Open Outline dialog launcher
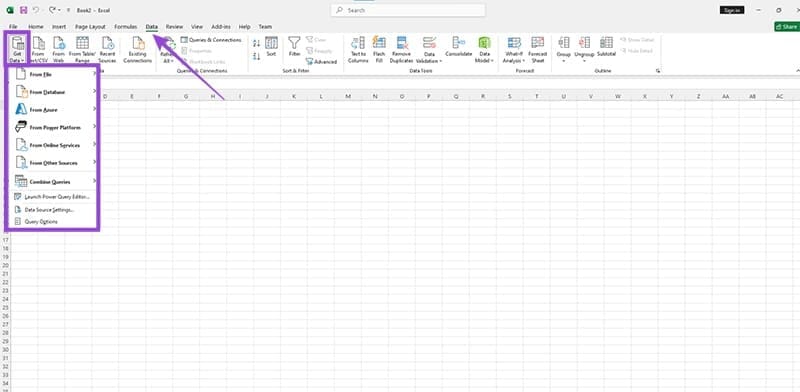Viewport: 800px width, 392px height. tap(658, 71)
